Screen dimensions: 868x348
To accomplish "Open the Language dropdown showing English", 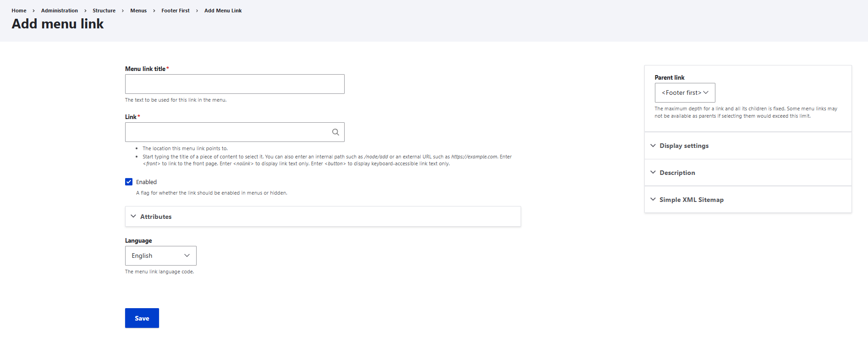I will click(x=161, y=256).
